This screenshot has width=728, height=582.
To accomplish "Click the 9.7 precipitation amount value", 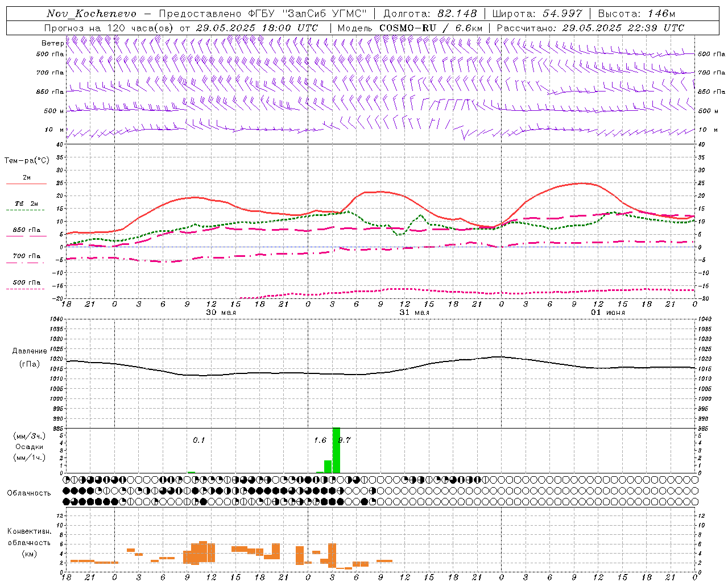I will pos(345,440).
